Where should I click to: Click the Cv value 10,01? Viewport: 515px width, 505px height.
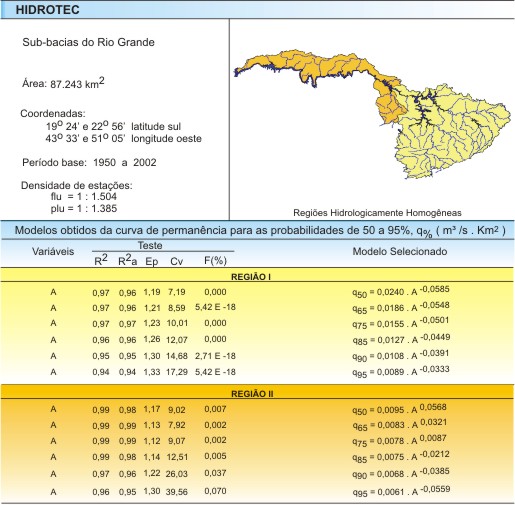[x=177, y=323]
